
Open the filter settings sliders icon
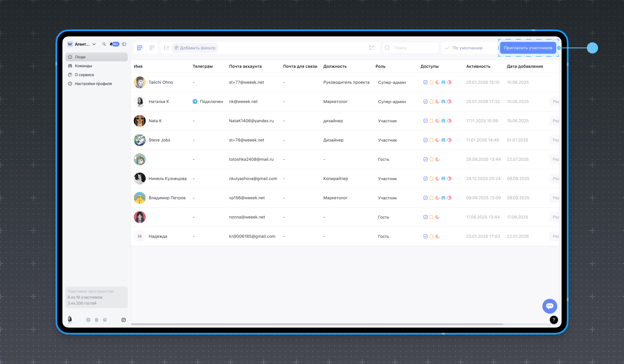pyautogui.click(x=166, y=48)
